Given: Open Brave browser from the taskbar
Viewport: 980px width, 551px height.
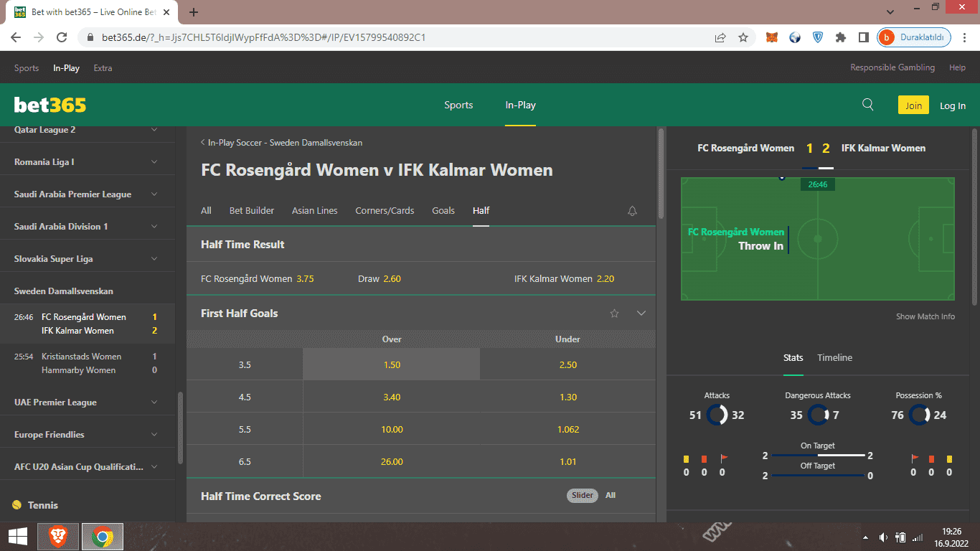Looking at the screenshot, I should (58, 536).
